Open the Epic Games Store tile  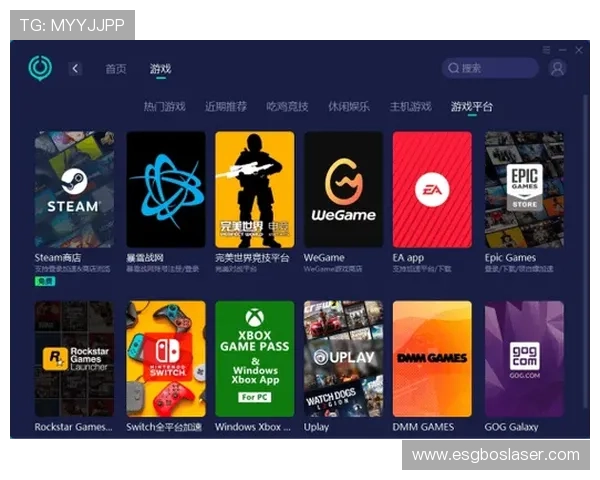524,189
